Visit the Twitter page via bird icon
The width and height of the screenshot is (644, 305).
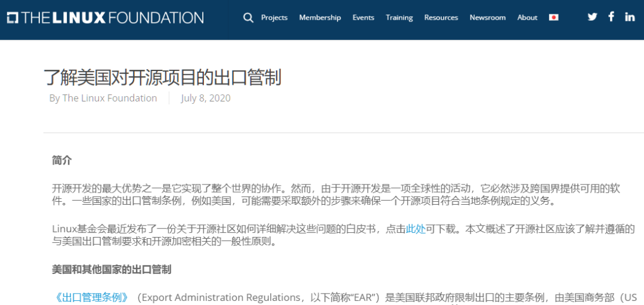click(592, 17)
